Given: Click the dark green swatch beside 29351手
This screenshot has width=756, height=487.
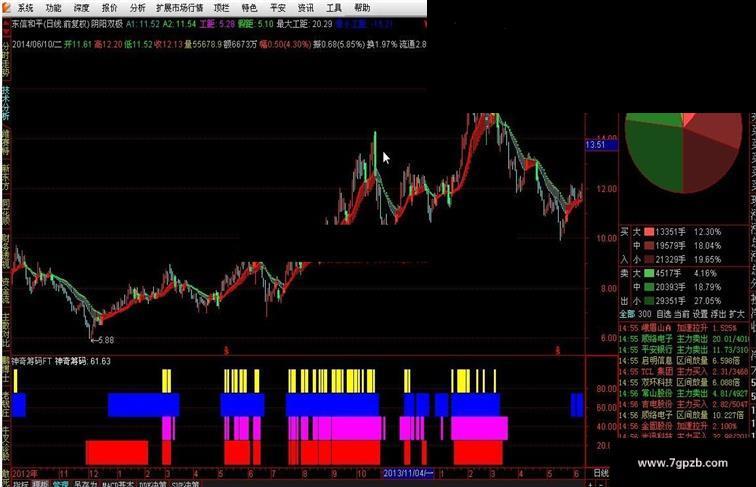Looking at the screenshot, I should tap(649, 301).
